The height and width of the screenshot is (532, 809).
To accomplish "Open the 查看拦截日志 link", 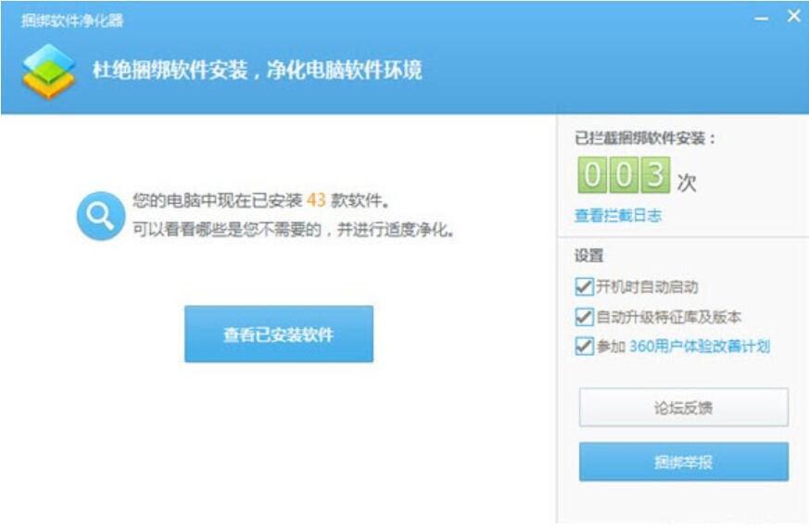I will coord(618,215).
